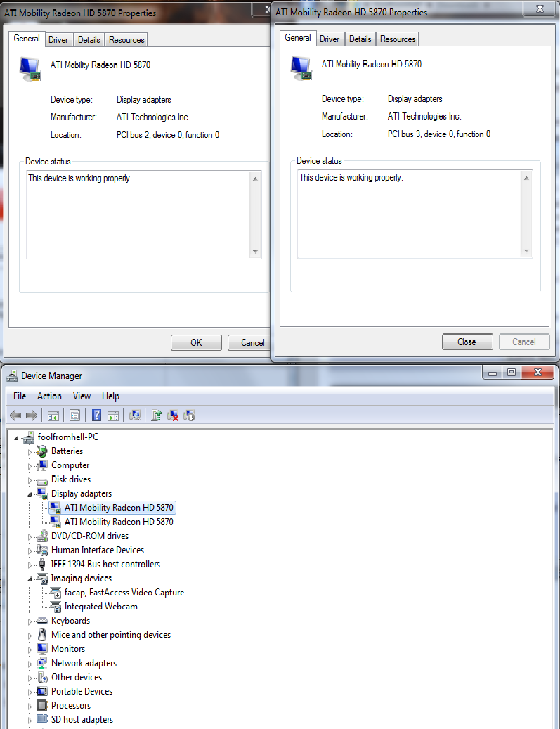Click the SD host adapters category icon
This screenshot has height=729, width=560.
coord(42,719)
